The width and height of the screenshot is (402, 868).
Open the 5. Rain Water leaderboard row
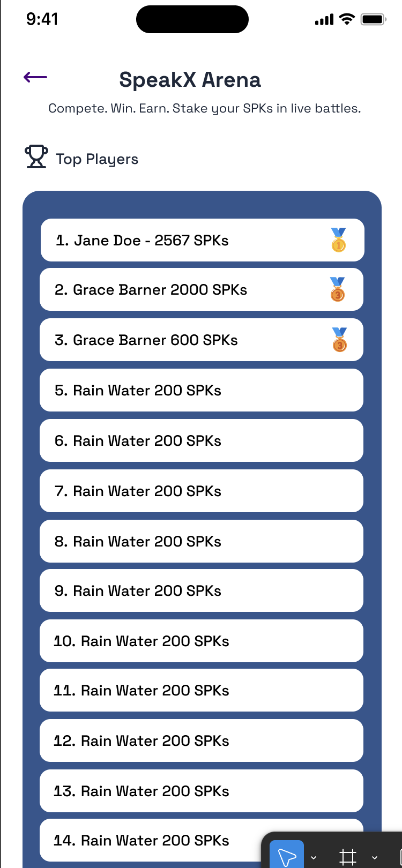tap(201, 391)
